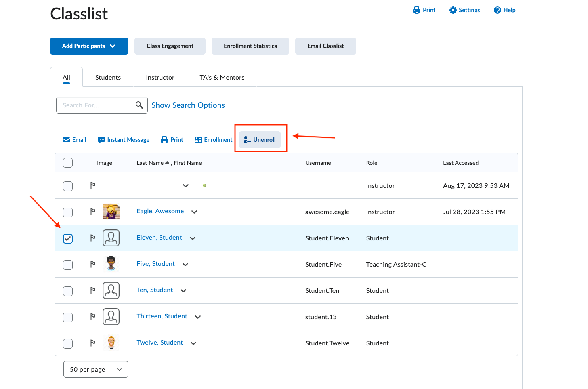Click the search magnifying glass icon
The image size is (588, 389).
click(x=139, y=105)
